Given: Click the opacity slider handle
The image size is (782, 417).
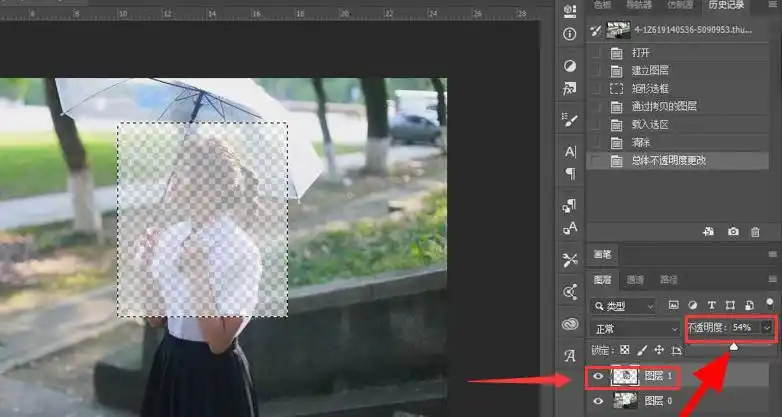Looking at the screenshot, I should point(734,346).
